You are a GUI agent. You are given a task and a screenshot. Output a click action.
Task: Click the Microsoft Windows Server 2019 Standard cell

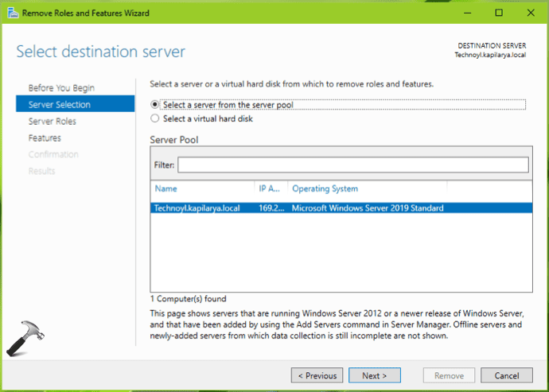pyautogui.click(x=368, y=208)
